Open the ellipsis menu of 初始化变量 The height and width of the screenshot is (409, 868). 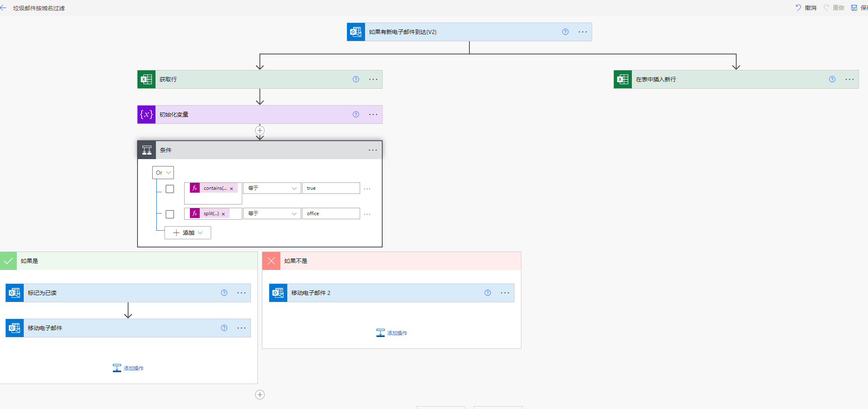(x=373, y=115)
